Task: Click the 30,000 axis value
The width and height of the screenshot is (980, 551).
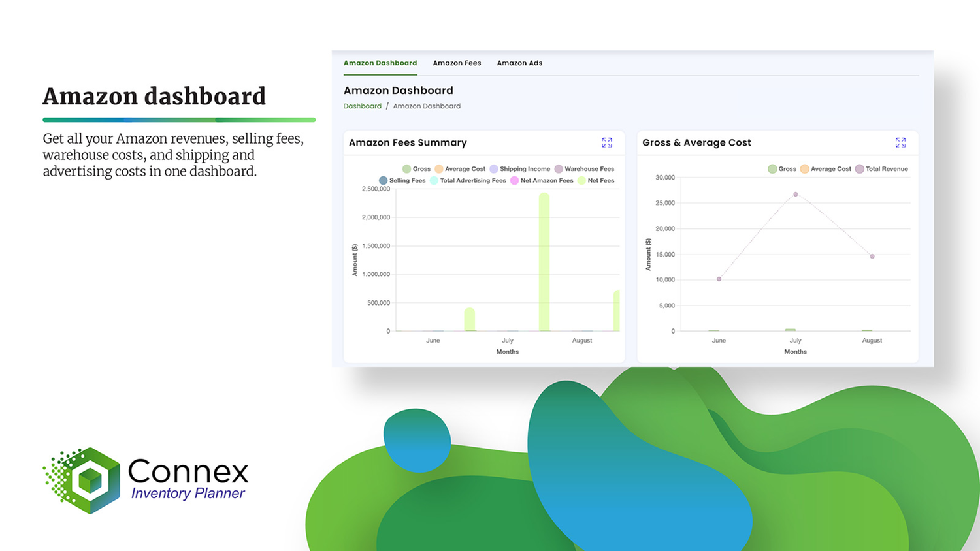Action: pyautogui.click(x=665, y=178)
